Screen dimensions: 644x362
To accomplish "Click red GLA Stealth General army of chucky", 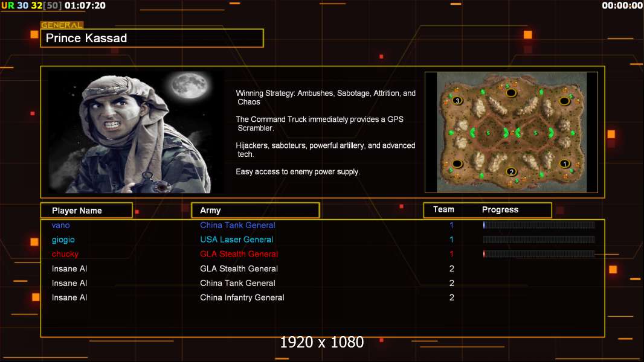I will pos(239,254).
